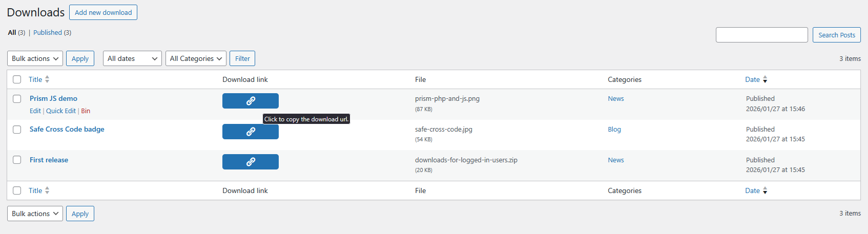
Task: Open the bottom Bulk actions dropdown
Action: click(35, 214)
